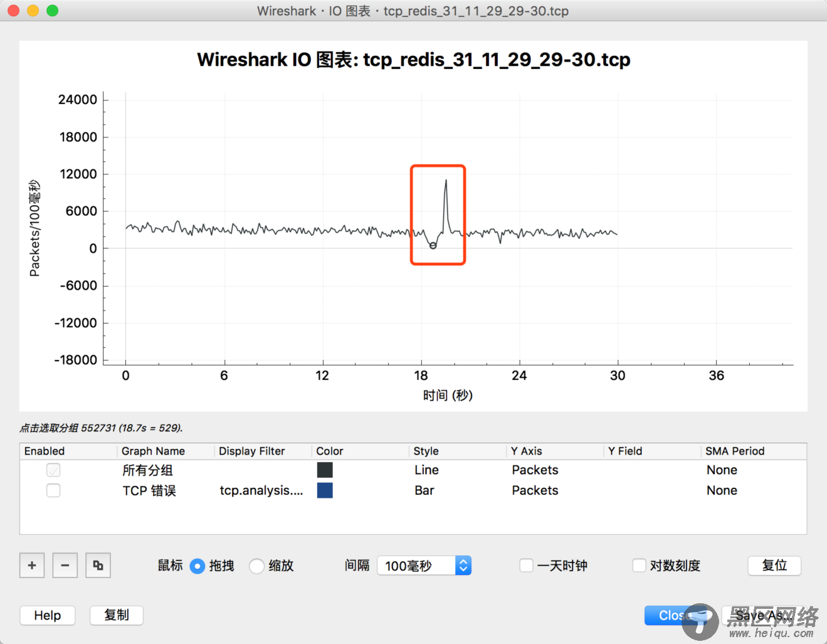Image resolution: width=827 pixels, height=644 pixels.
Task: Click the spike peak on the graph line
Action: coord(446,181)
